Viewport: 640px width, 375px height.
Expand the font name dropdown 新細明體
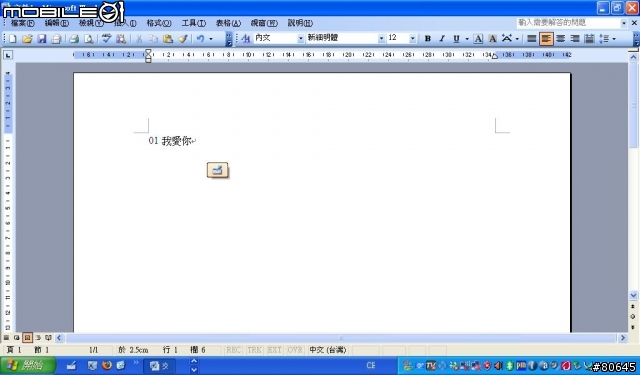pos(381,39)
